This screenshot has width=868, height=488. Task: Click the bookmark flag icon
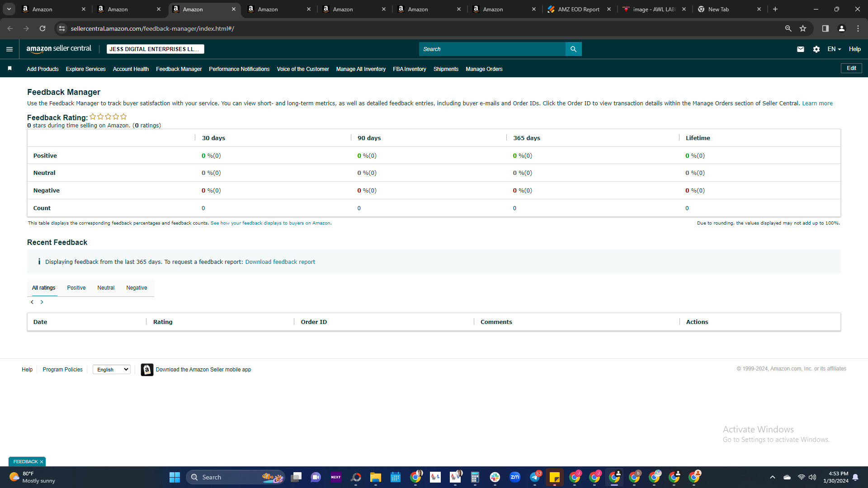pos(9,69)
